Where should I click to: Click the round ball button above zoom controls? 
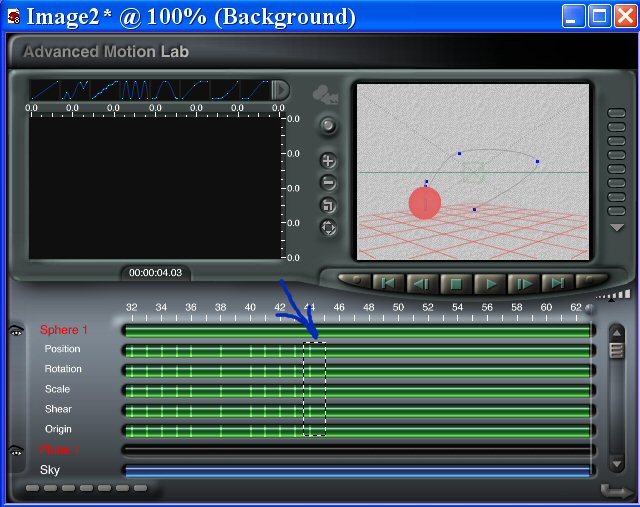coord(328,125)
